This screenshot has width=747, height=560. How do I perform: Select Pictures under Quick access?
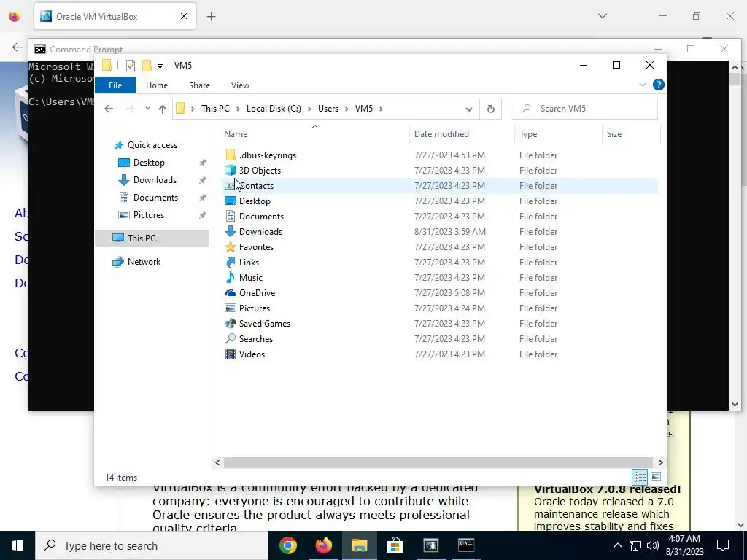tap(148, 215)
